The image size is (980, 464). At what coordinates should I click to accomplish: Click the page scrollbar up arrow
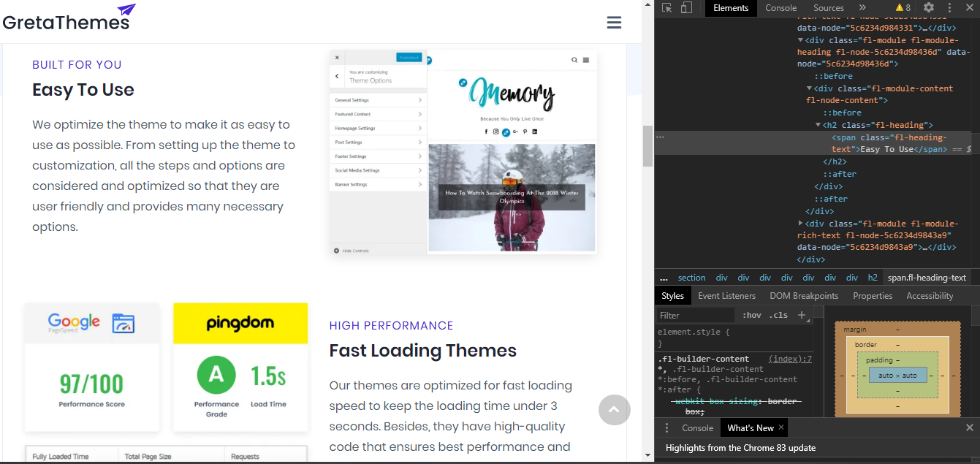[x=647, y=5]
